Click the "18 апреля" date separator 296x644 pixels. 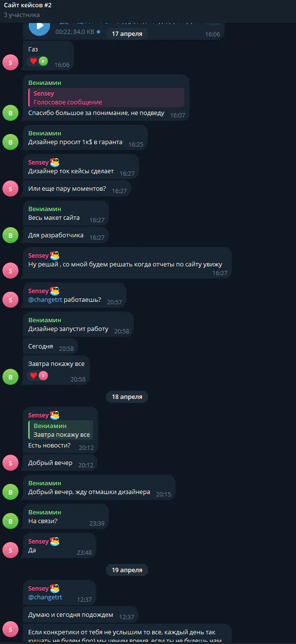127,396
